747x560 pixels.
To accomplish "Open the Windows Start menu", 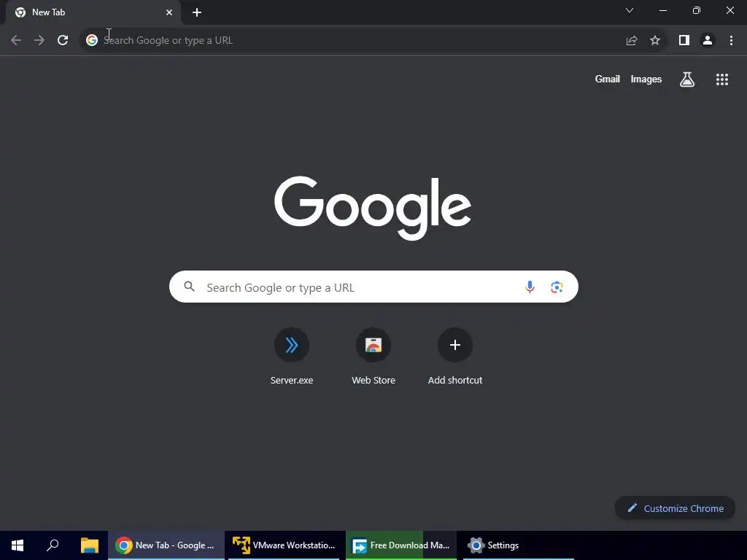I will pos(18,545).
